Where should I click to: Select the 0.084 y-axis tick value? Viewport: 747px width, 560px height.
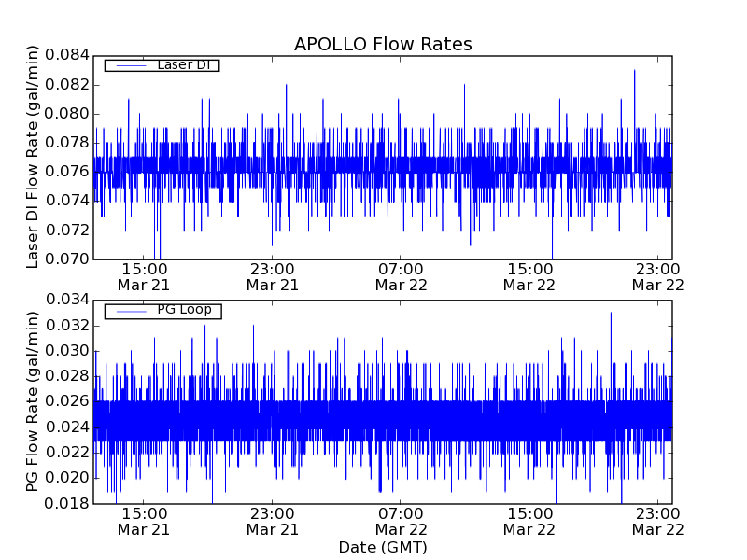tap(67, 55)
